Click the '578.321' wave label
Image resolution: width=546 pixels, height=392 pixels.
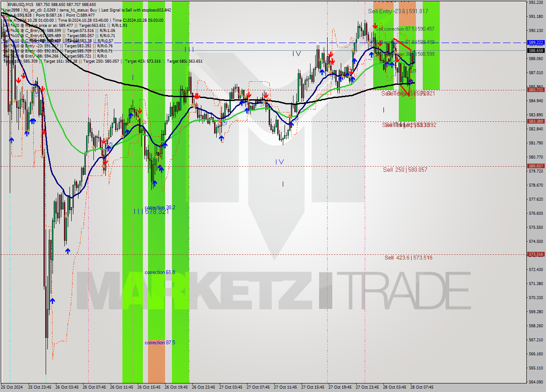click(157, 211)
